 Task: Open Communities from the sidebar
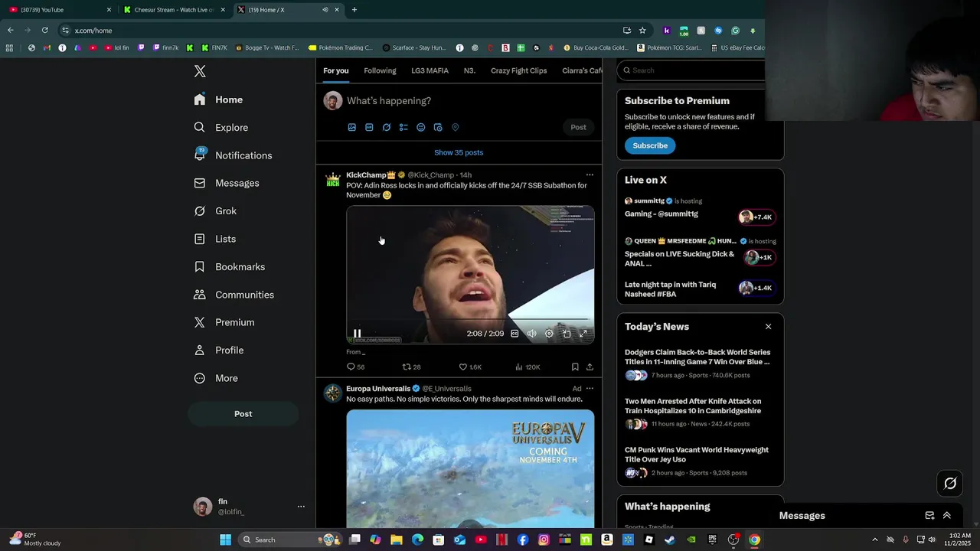(x=234, y=295)
